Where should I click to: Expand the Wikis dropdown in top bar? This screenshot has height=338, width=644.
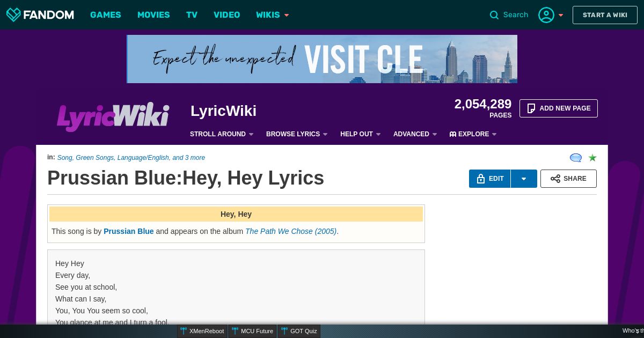tap(273, 15)
